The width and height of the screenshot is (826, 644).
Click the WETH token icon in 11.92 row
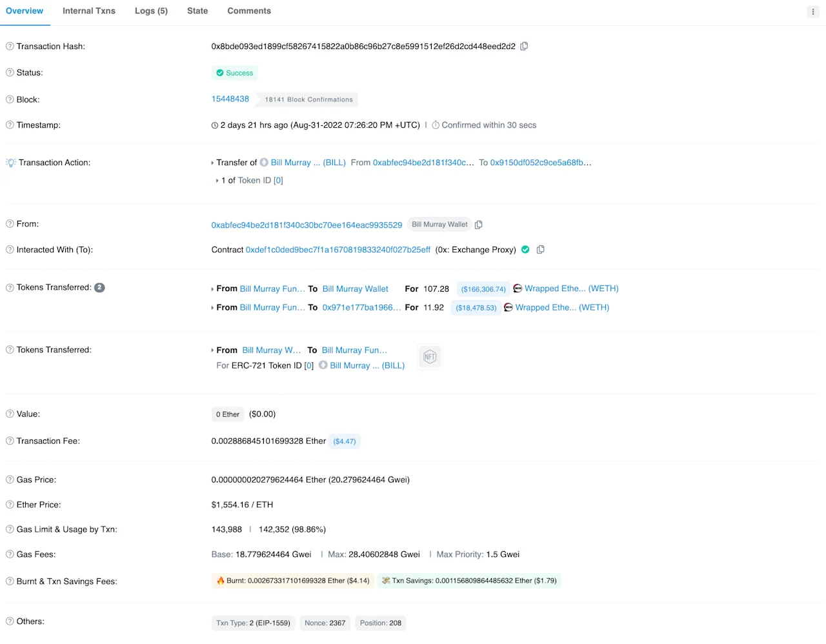(509, 307)
